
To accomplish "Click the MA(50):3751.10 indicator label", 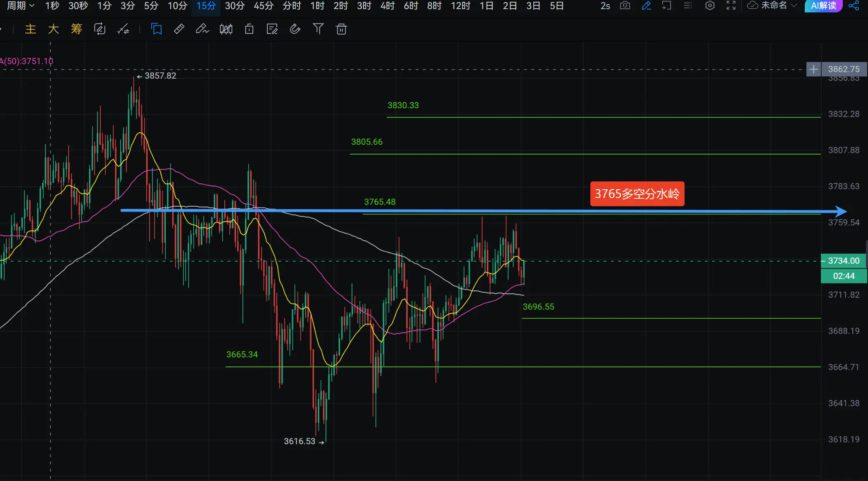I will pos(26,61).
